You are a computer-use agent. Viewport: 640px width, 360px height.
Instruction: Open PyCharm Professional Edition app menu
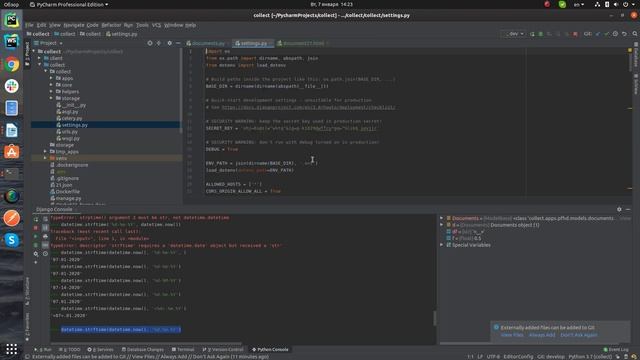point(69,4)
